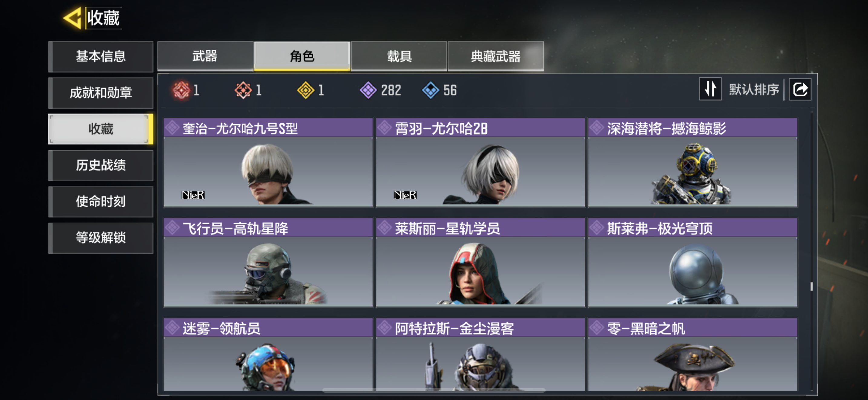The image size is (868, 400).
Task: Select the 霄羽-尤尔哈2B character card
Action: pyautogui.click(x=480, y=162)
